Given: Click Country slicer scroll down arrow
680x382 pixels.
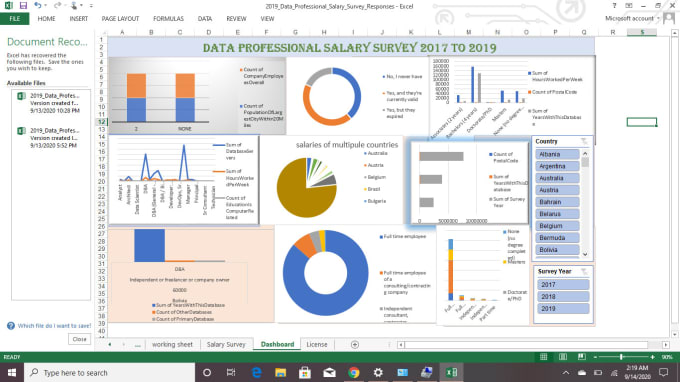Looking at the screenshot, I should [x=585, y=255].
